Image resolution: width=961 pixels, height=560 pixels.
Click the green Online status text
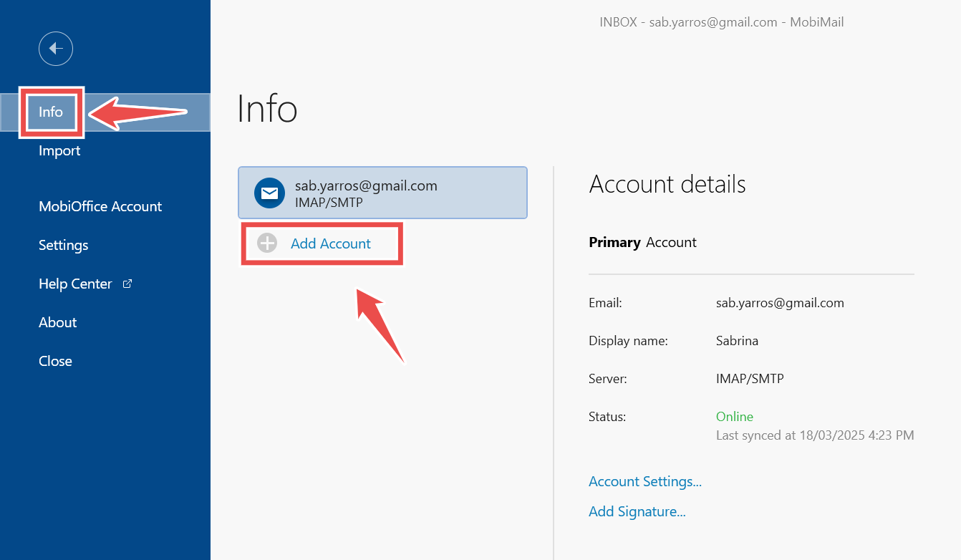[x=734, y=416]
